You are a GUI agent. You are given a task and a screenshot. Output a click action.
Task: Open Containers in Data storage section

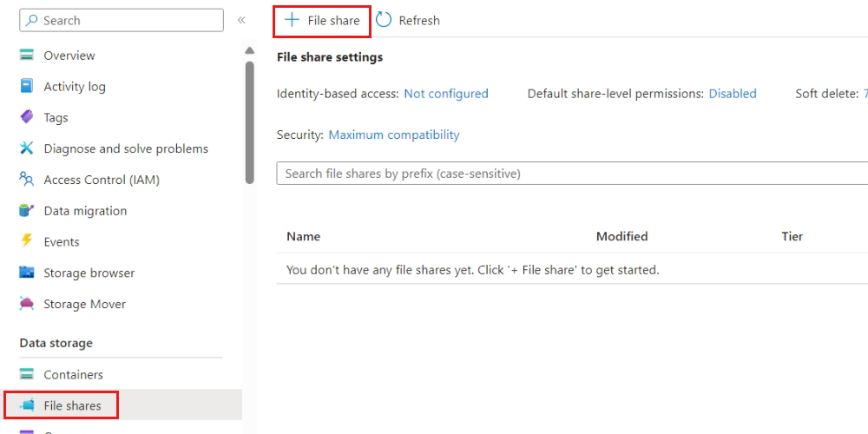pos(73,375)
